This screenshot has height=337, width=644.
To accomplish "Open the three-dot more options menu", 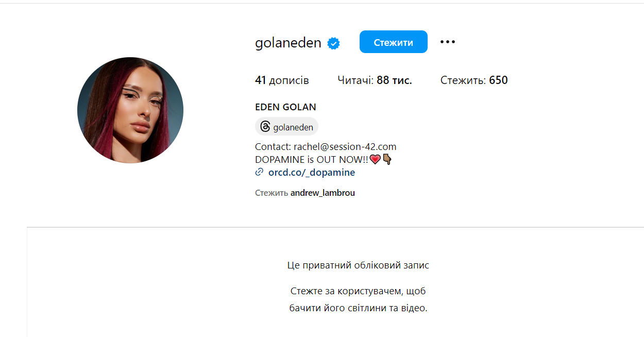I will tap(448, 42).
